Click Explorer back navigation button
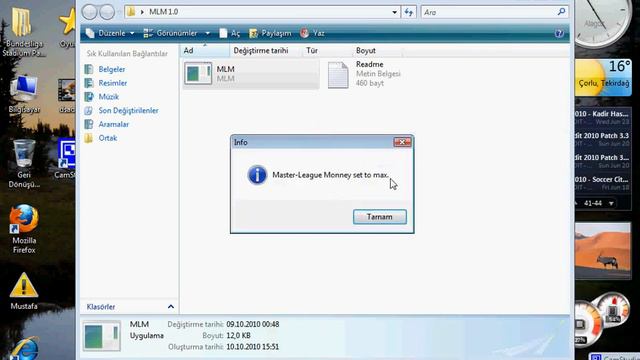The image size is (640, 360). tap(89, 12)
